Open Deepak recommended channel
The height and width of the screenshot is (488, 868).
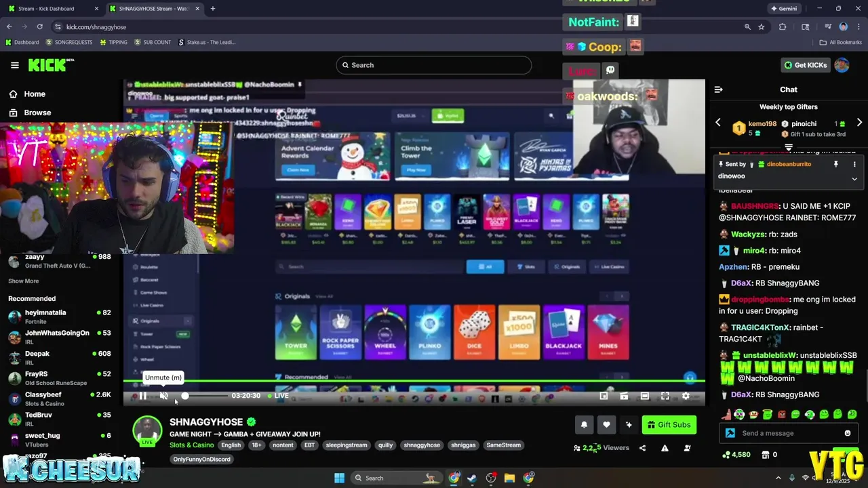60,357
